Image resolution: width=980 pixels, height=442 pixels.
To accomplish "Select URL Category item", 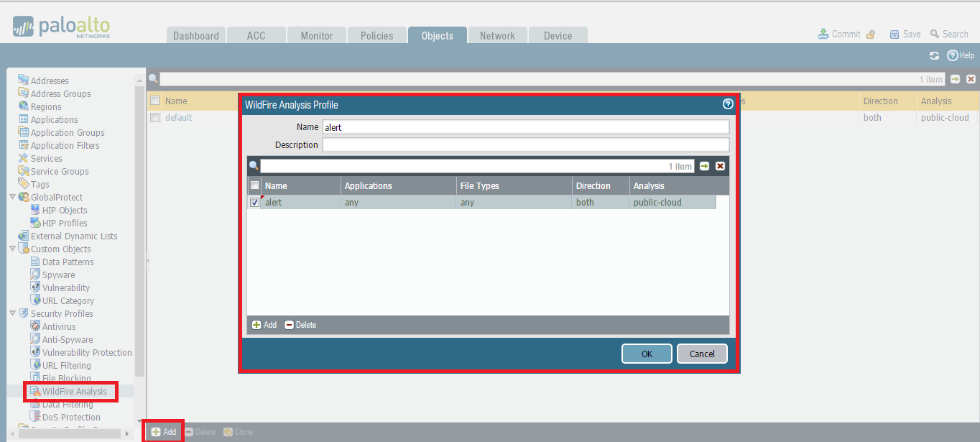I will click(68, 300).
